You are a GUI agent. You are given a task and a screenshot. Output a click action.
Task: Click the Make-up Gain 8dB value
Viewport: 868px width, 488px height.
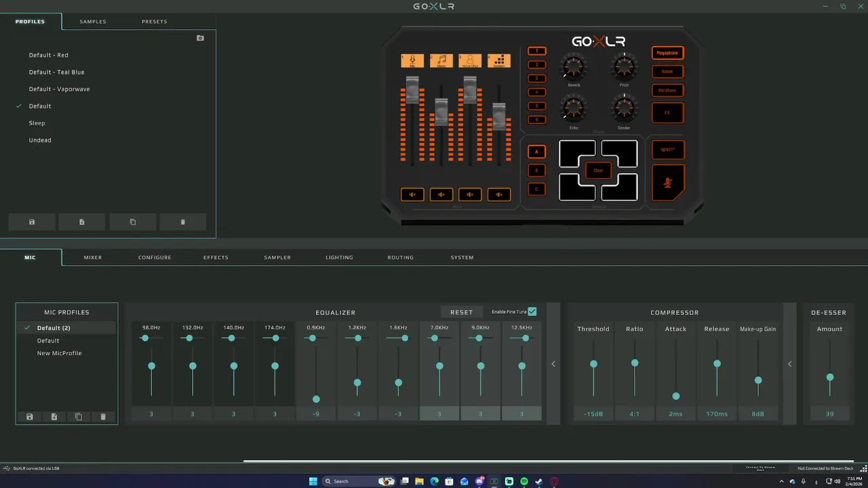[757, 414]
